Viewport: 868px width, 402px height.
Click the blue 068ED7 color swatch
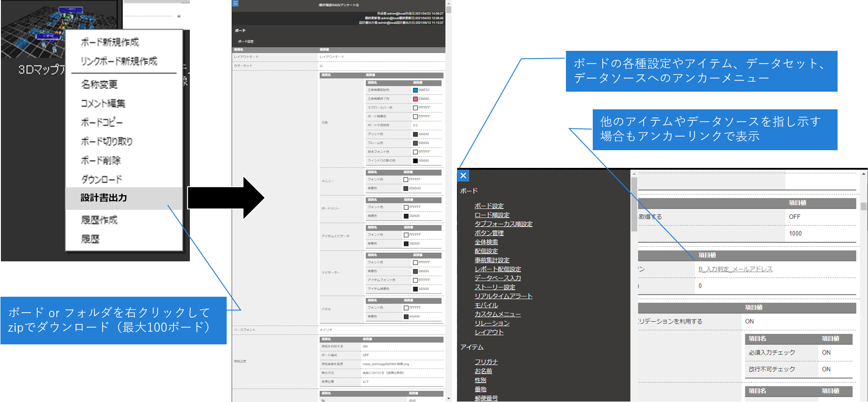[x=415, y=90]
